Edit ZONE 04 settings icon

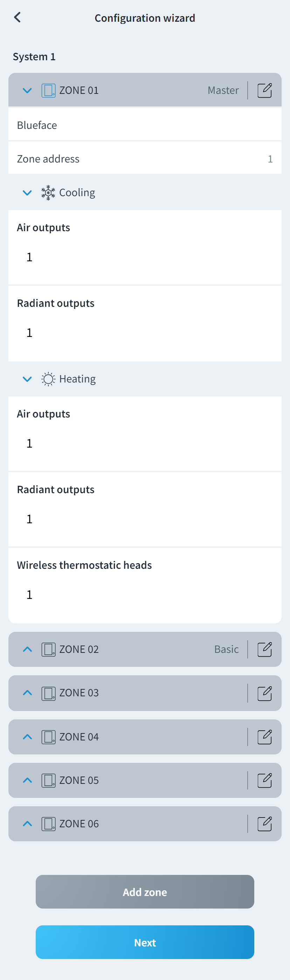click(x=264, y=737)
